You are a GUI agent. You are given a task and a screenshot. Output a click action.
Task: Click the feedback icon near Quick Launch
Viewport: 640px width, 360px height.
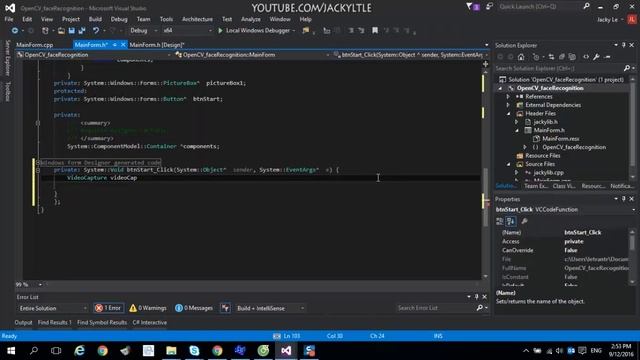pos(489,7)
